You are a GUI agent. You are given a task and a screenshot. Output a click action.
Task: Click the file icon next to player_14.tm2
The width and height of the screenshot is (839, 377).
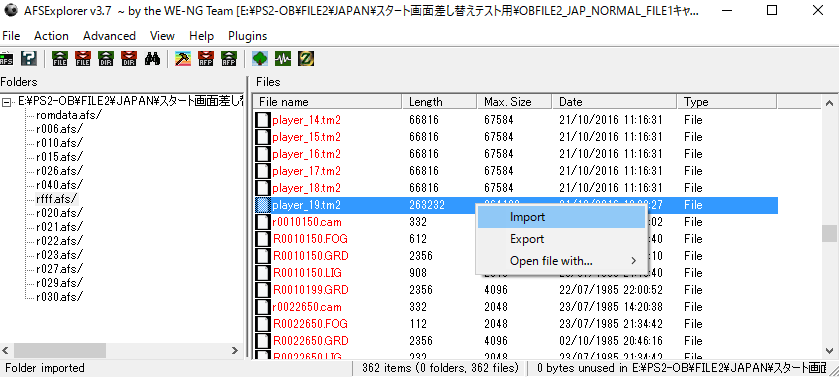pos(263,120)
